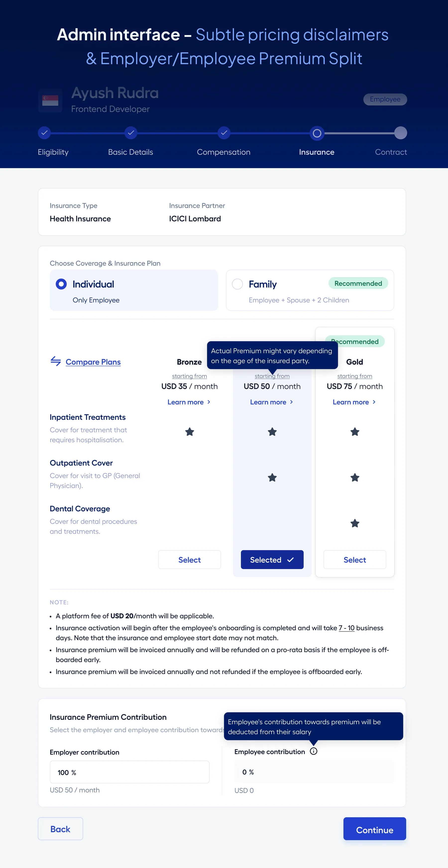Click the Compensation step checkmark
Viewport: 448px width, 868px height.
pyautogui.click(x=224, y=133)
